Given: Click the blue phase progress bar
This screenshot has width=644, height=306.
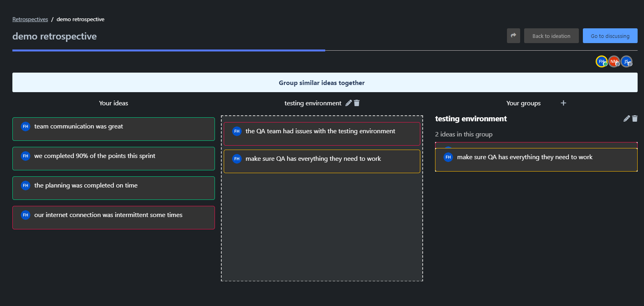Looking at the screenshot, I should tap(169, 50).
